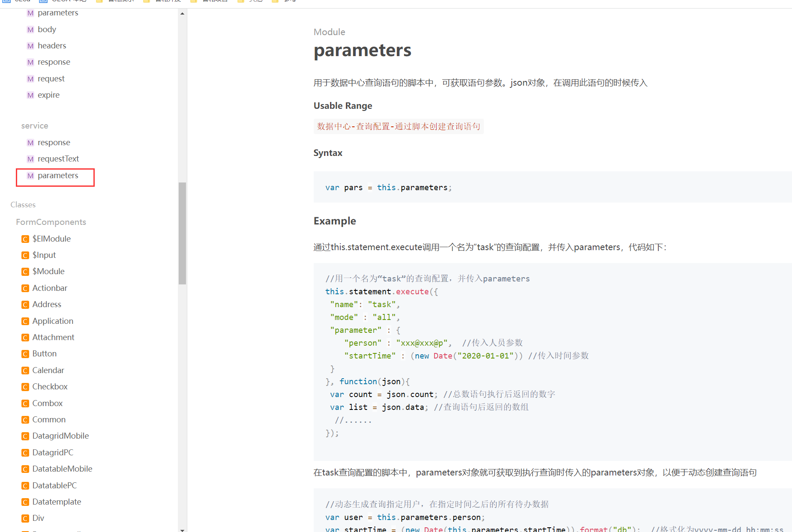
Task: Click the M icon next to the expire module
Action: [30, 95]
